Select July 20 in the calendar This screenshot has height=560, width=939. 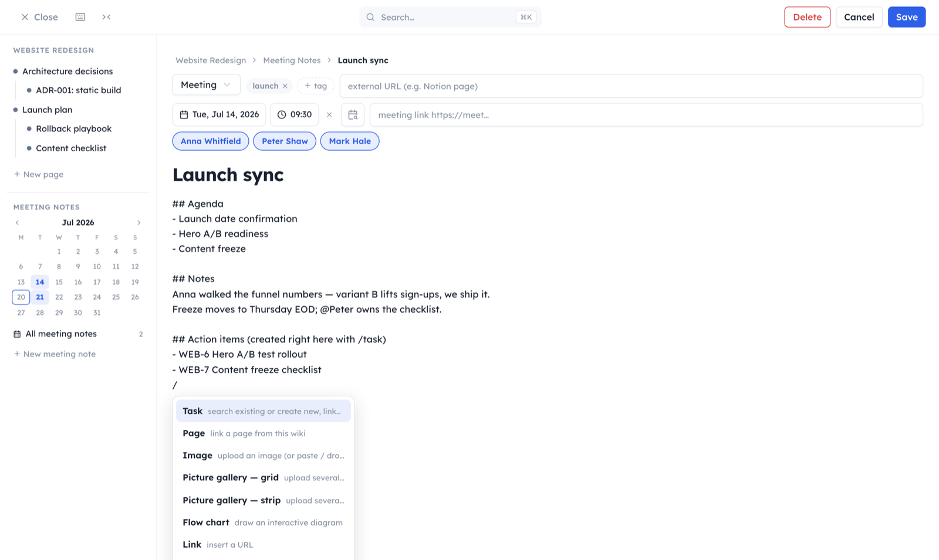pyautogui.click(x=21, y=297)
